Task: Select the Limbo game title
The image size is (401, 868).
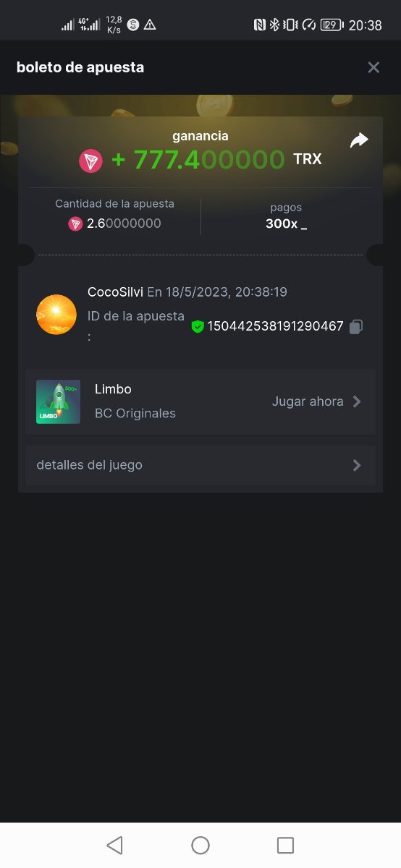Action: click(x=113, y=389)
